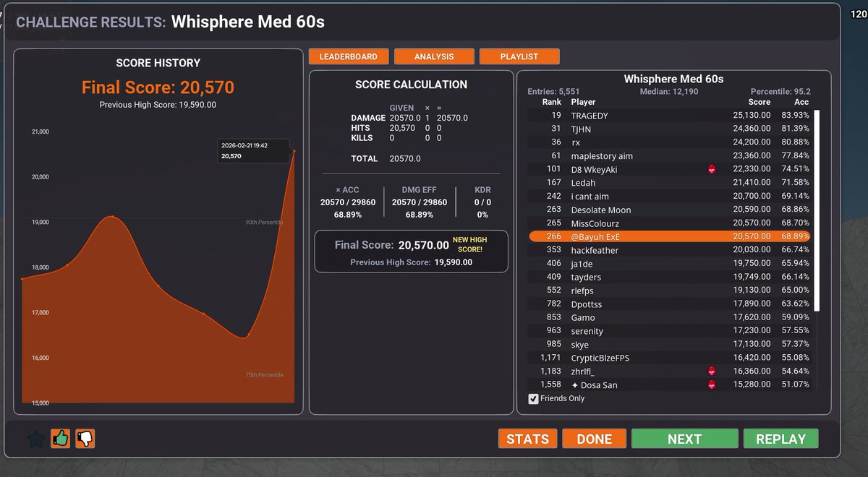Viewport: 868px width, 477px height.
Task: Click the 20,570 point on the score graph
Action: [x=294, y=151]
